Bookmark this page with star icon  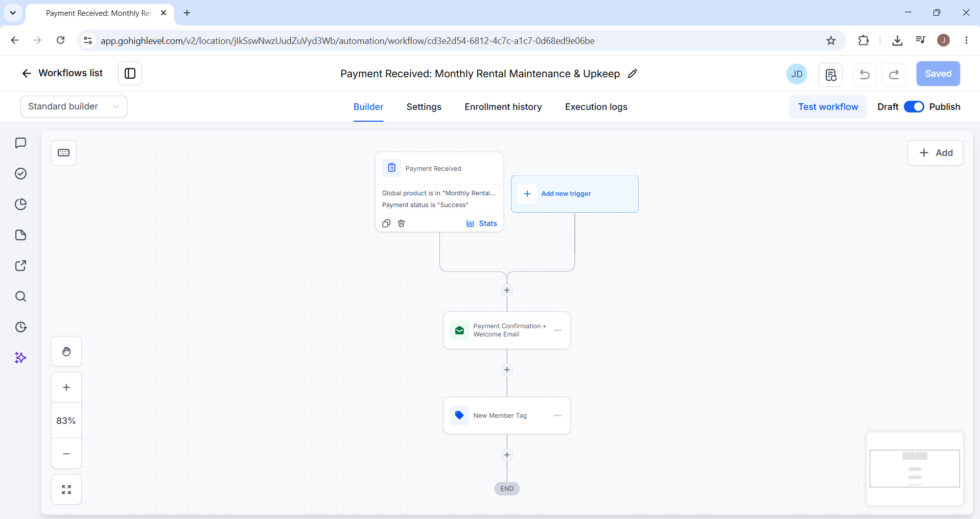[831, 40]
